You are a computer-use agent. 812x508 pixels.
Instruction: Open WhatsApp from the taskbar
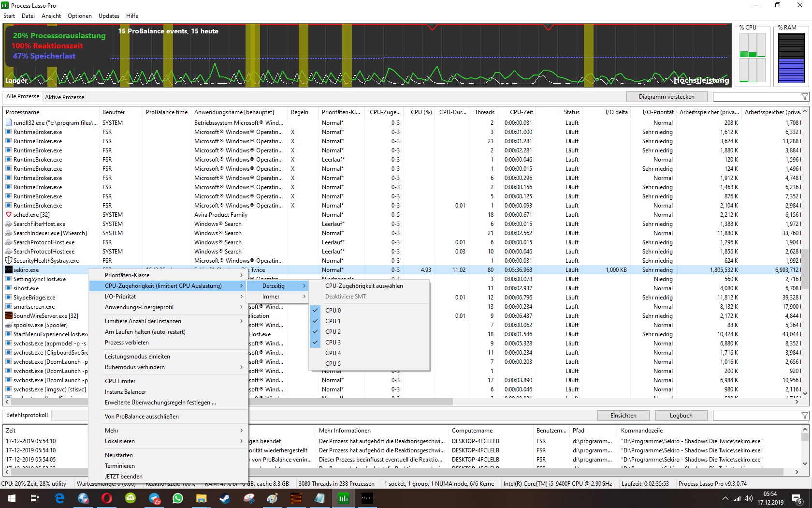point(178,498)
